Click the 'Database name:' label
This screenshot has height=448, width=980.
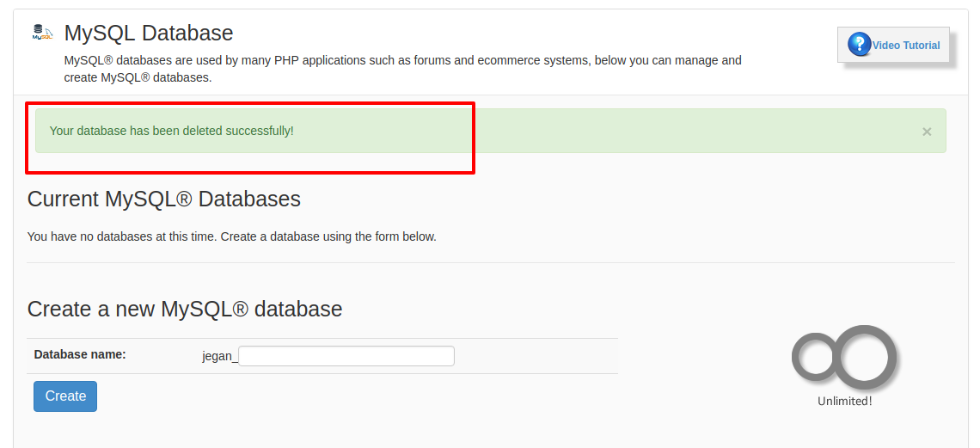point(80,354)
